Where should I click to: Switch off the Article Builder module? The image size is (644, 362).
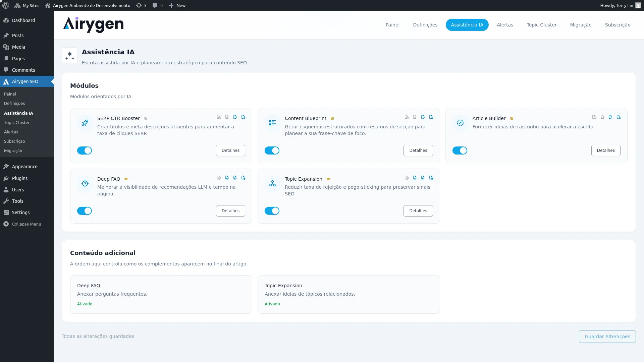(x=460, y=150)
